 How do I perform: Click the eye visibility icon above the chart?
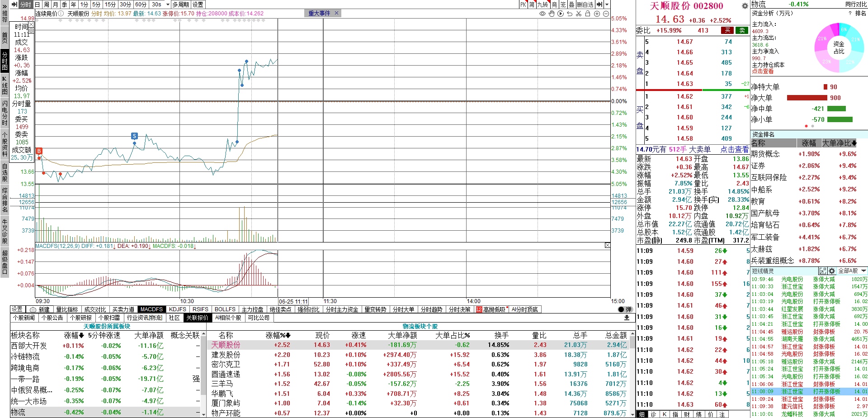click(x=542, y=14)
